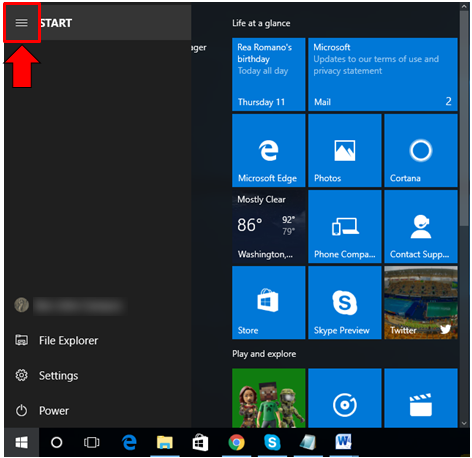Open the Store tile
The height and width of the screenshot is (458, 472).
click(x=269, y=302)
